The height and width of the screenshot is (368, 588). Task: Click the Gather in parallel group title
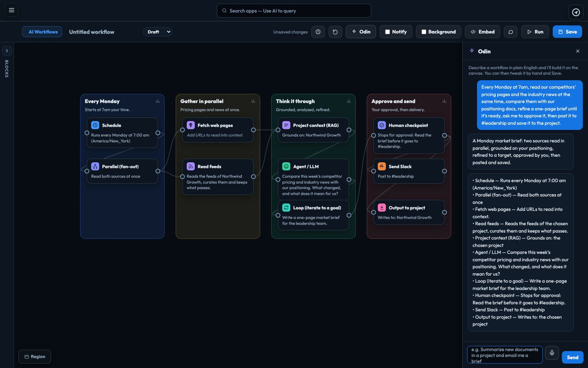point(202,101)
